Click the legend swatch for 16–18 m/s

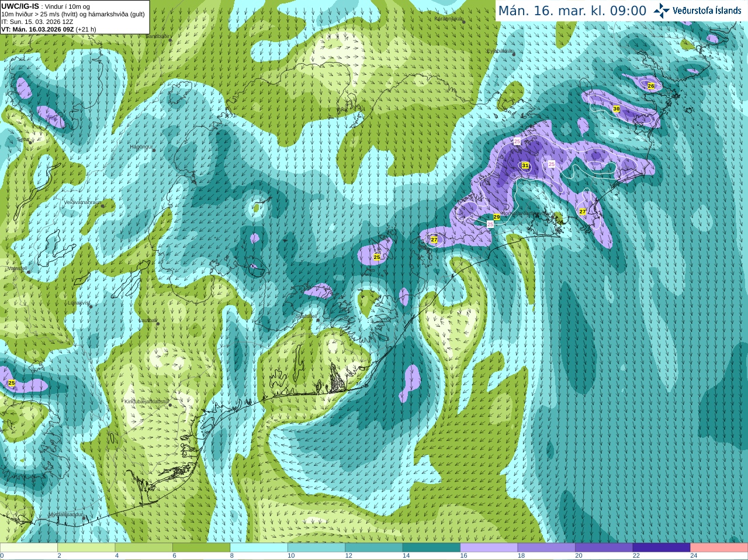[x=489, y=548]
